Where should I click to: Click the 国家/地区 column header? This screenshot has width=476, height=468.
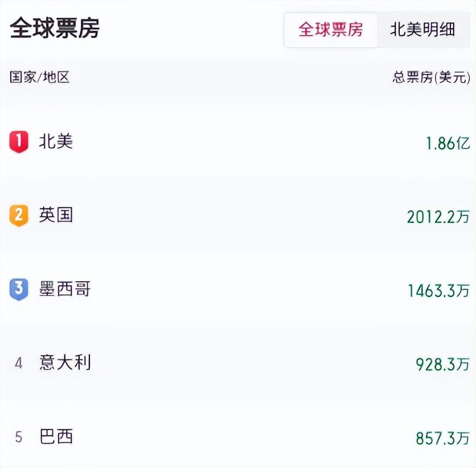click(x=40, y=77)
